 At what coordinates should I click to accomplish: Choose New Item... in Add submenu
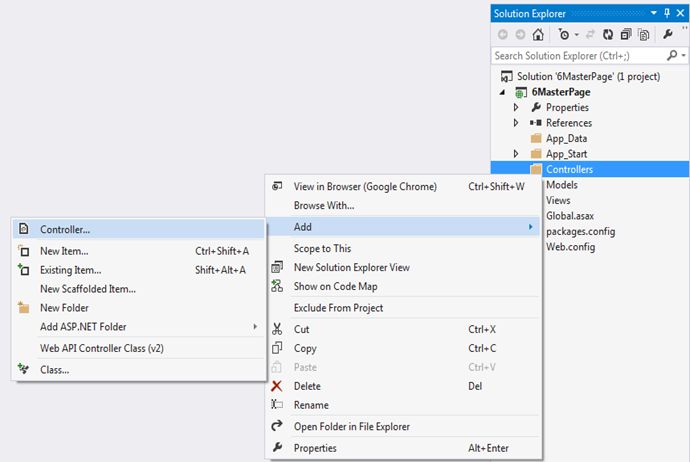coord(139,251)
